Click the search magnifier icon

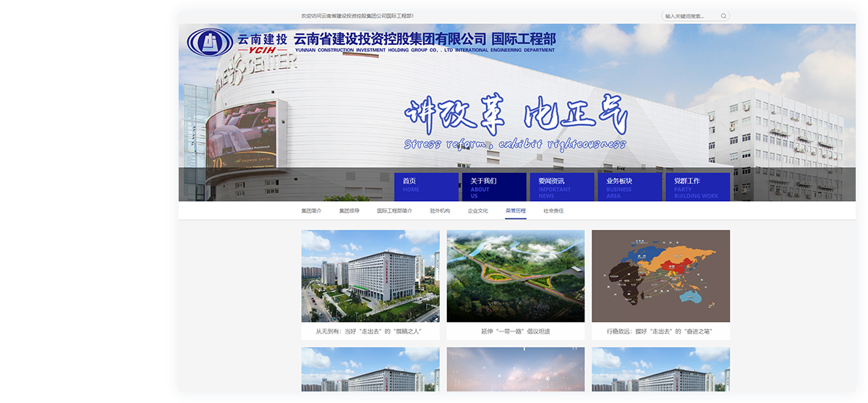722,16
